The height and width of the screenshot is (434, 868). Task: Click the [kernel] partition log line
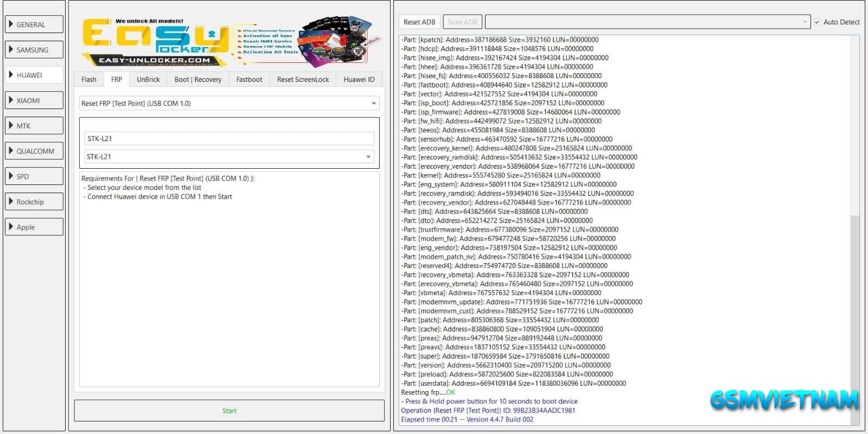[x=500, y=175]
